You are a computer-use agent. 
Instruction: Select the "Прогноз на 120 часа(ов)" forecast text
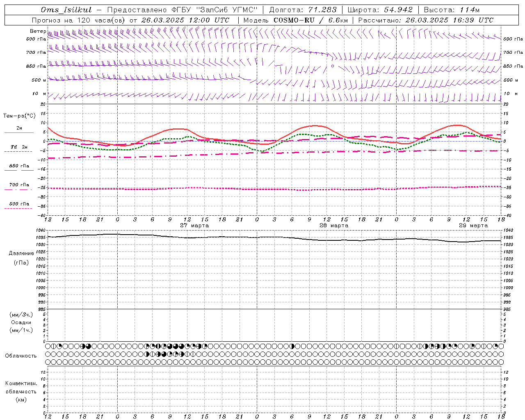pyautogui.click(x=79, y=20)
